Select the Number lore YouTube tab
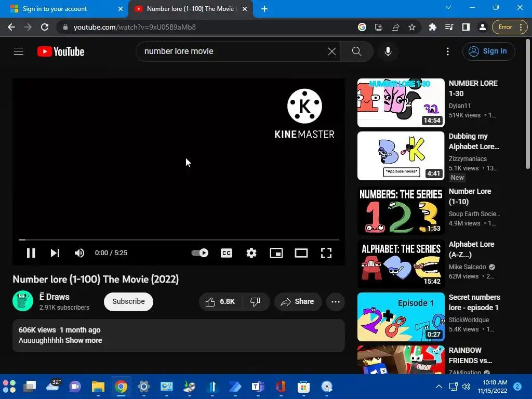Viewport: 532px width, 399px height. (x=190, y=9)
